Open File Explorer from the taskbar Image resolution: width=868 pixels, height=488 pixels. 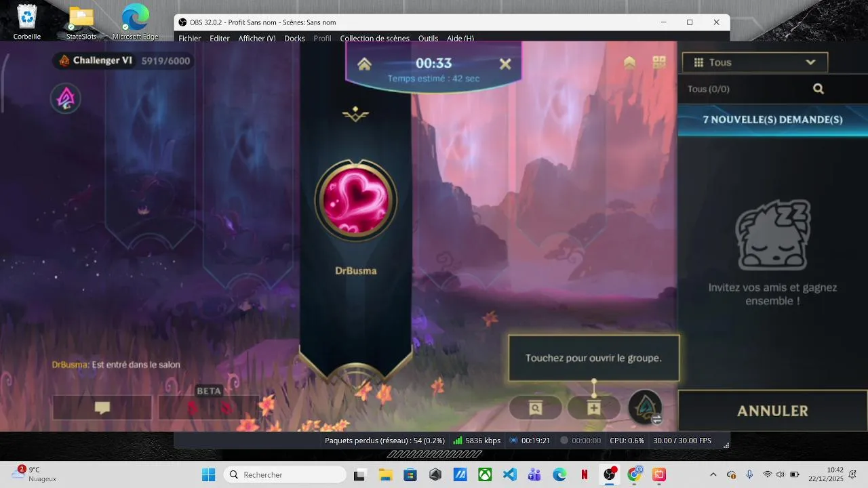click(386, 474)
